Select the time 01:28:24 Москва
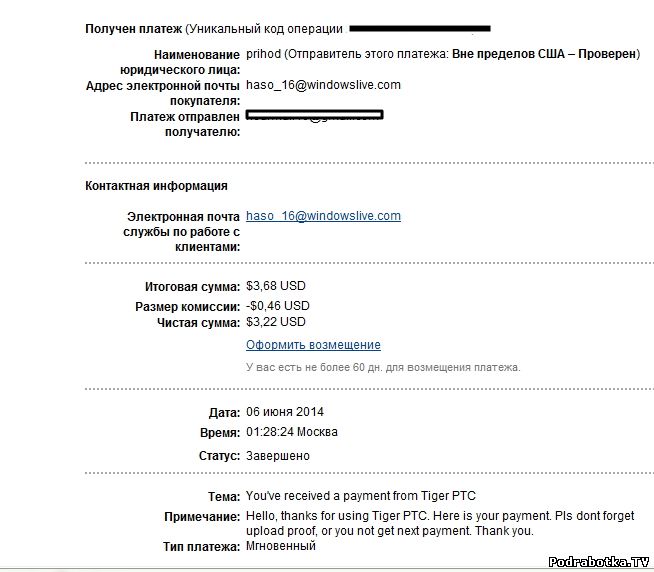Image resolution: width=654 pixels, height=572 pixels. click(x=291, y=433)
